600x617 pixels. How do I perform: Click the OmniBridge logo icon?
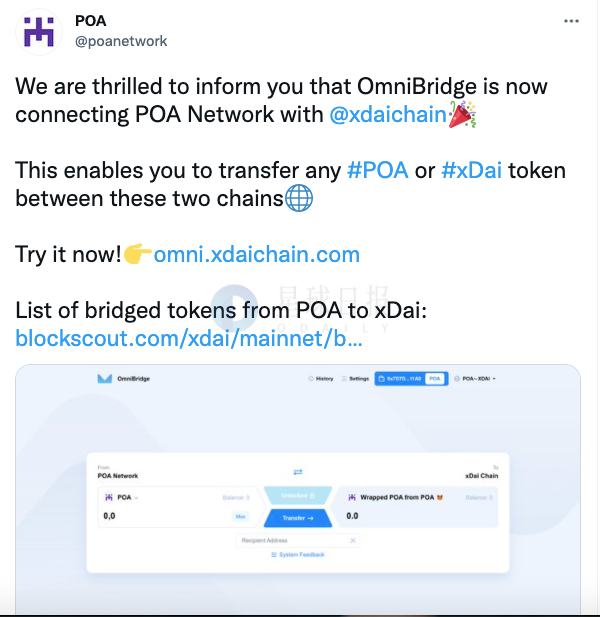click(104, 379)
